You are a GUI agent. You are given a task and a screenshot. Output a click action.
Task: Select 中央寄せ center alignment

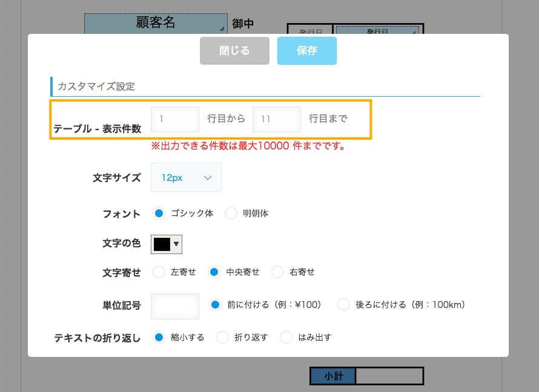[x=214, y=272]
